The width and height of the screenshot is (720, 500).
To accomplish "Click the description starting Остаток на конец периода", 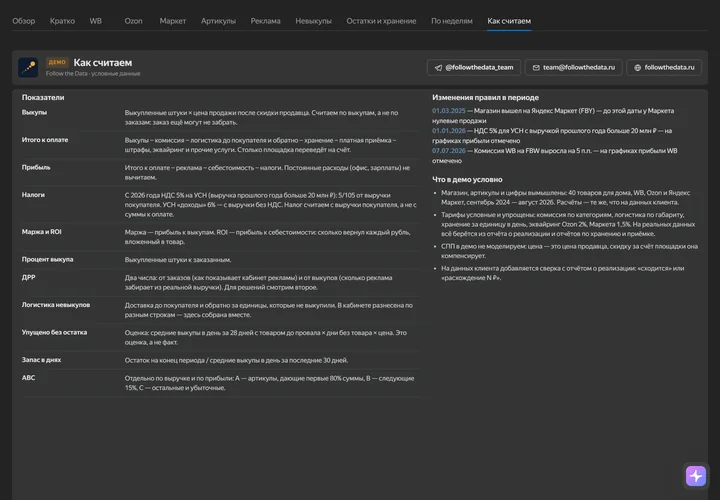I will tap(236, 360).
